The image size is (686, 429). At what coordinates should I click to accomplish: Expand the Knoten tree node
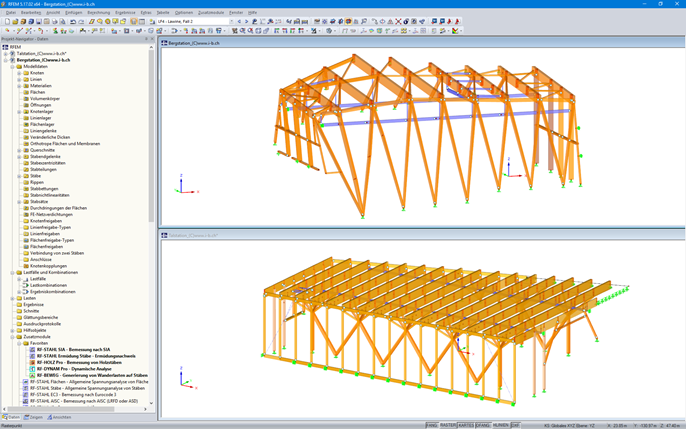pos(19,73)
